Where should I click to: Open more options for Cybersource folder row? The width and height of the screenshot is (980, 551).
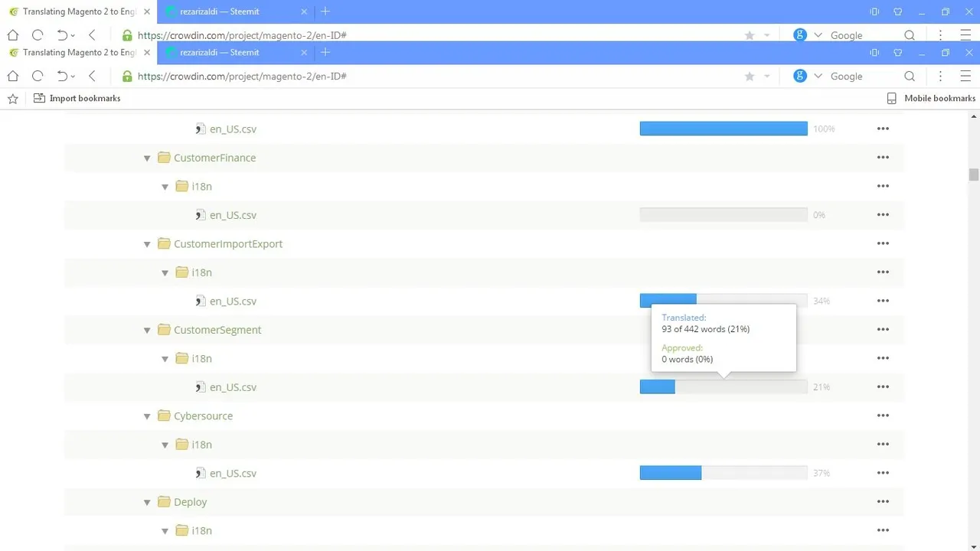pos(883,416)
